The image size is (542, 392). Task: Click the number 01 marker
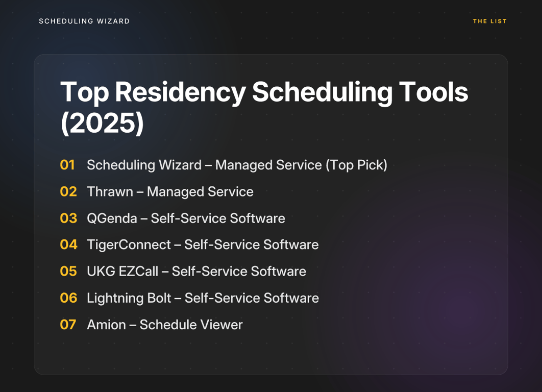[x=67, y=165]
